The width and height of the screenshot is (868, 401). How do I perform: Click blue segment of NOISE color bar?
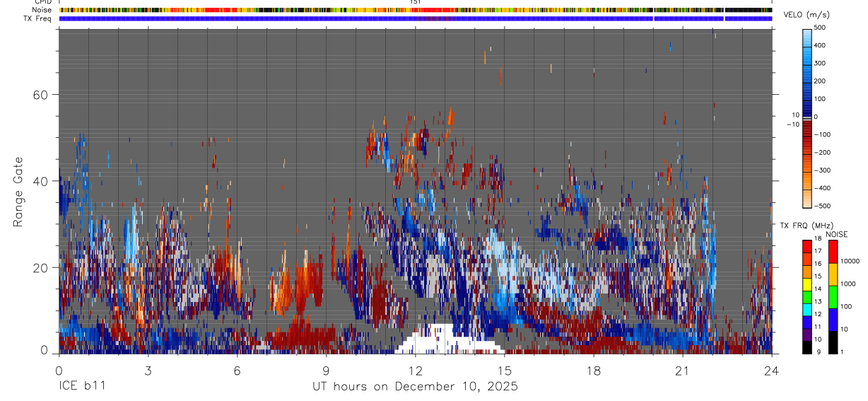(x=832, y=319)
